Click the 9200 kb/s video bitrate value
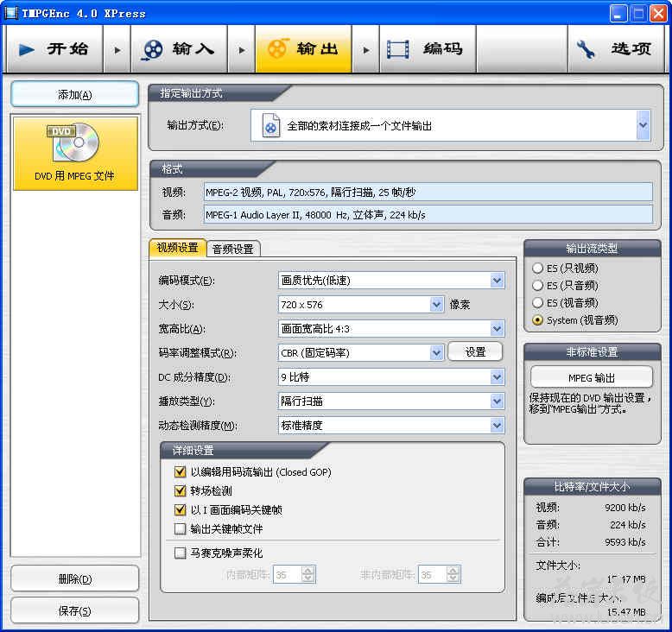Image resolution: width=672 pixels, height=632 pixels. (624, 508)
